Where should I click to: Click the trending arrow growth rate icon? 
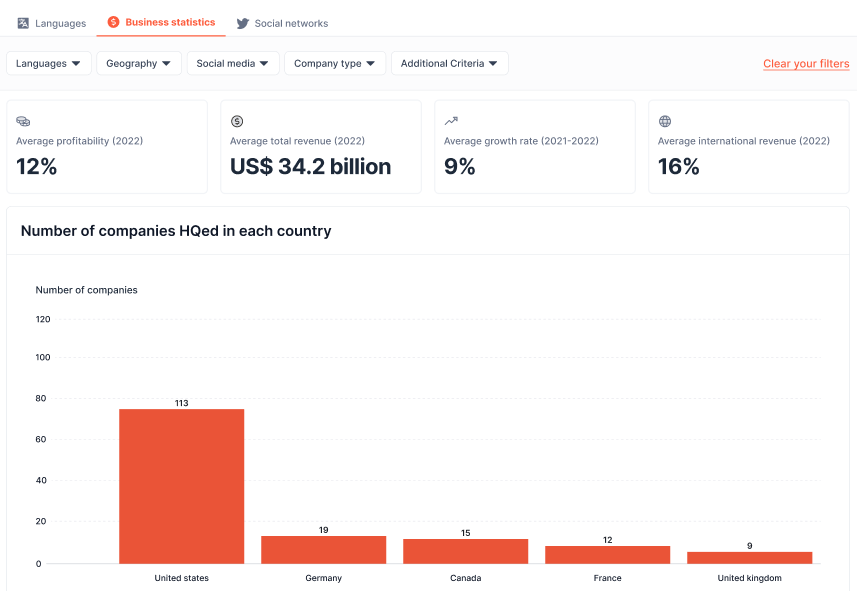451,121
